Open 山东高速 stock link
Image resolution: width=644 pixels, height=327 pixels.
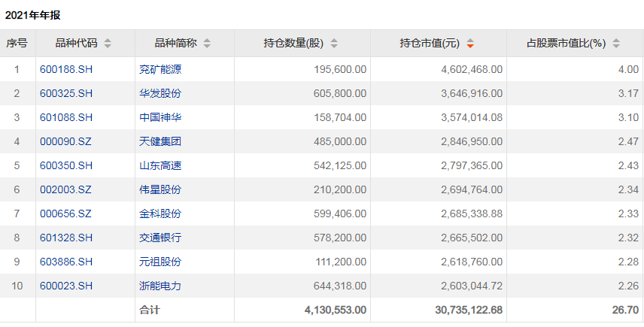tap(160, 165)
